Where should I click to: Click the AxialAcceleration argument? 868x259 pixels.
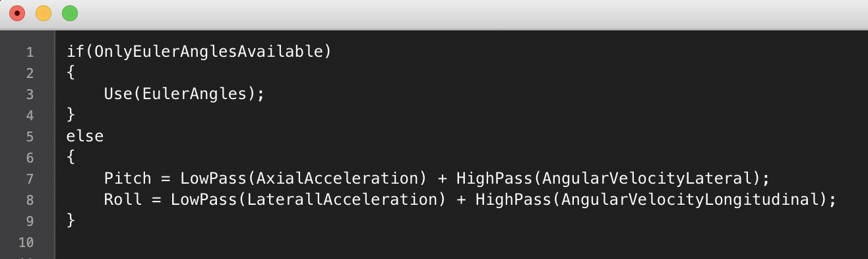click(x=332, y=178)
